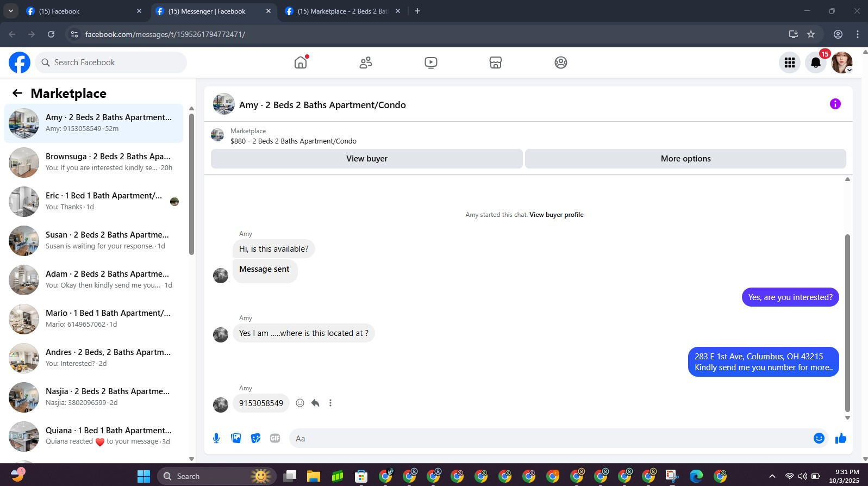Open Microsoft Store from the taskbar
This screenshot has width=868, height=486.
[361, 476]
